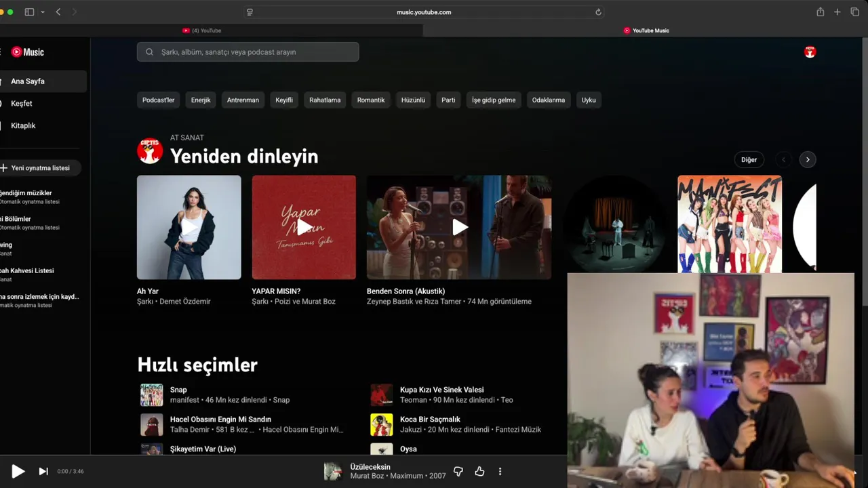Image resolution: width=868 pixels, height=488 pixels.
Task: Select the İşe gidip gelme chip
Action: [494, 100]
